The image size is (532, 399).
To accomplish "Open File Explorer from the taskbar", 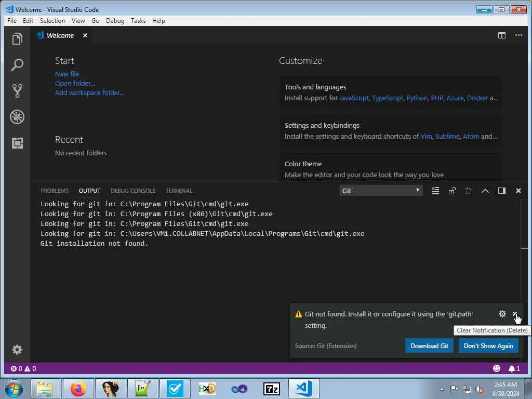I will pos(45,389).
